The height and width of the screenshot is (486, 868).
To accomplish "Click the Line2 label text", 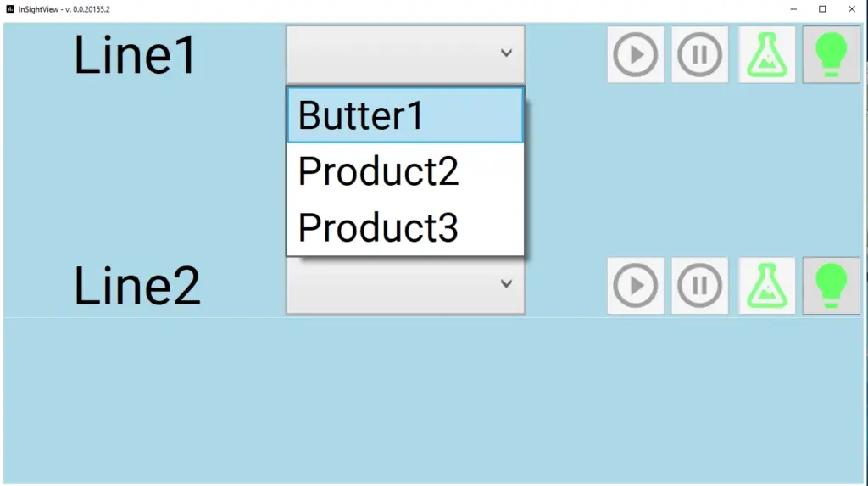I will coord(136,286).
